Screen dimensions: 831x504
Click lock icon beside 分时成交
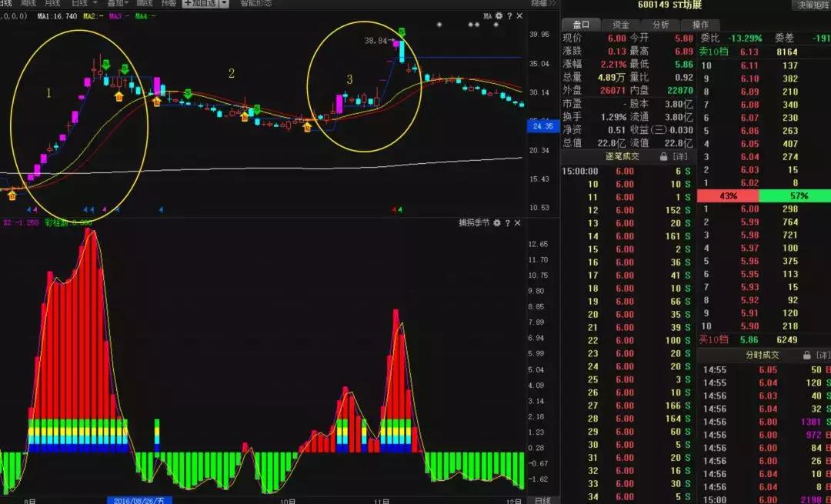coord(806,355)
